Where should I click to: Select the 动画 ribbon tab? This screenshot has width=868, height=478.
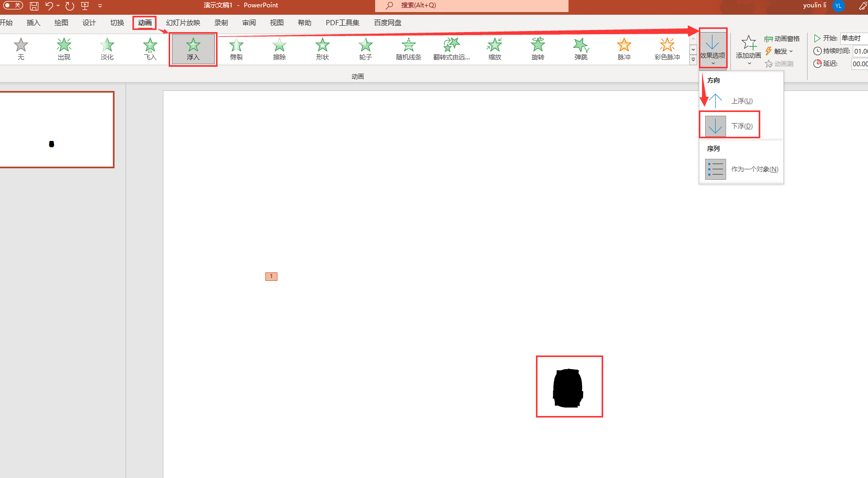pos(145,23)
